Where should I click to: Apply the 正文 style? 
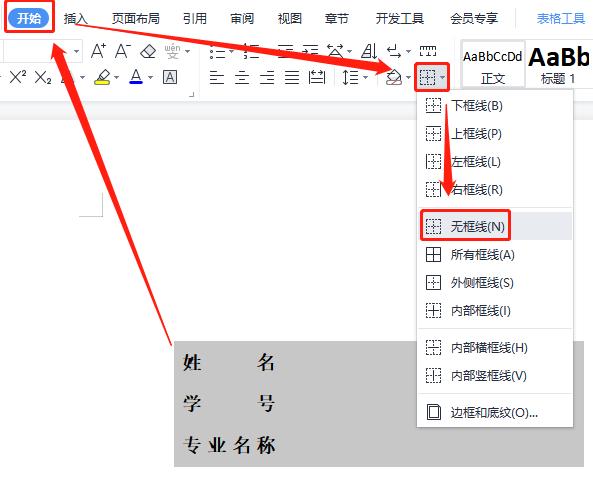tap(493, 64)
